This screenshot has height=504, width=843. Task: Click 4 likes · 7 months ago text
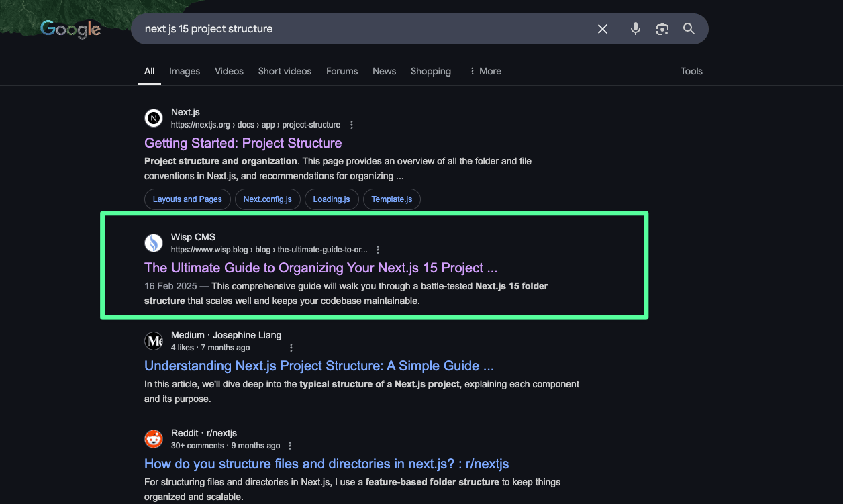point(210,348)
